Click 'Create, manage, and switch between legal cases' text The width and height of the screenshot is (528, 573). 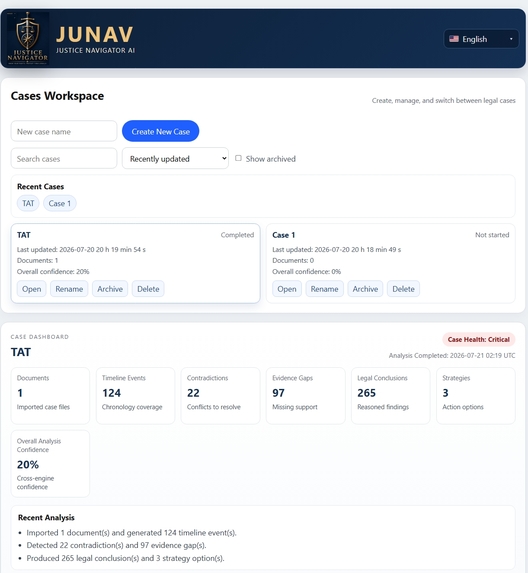[x=444, y=100]
